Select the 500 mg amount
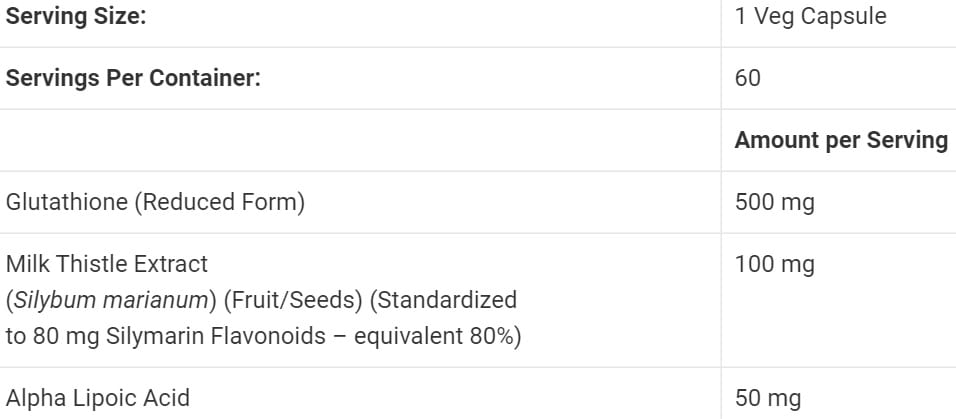 (x=774, y=202)
